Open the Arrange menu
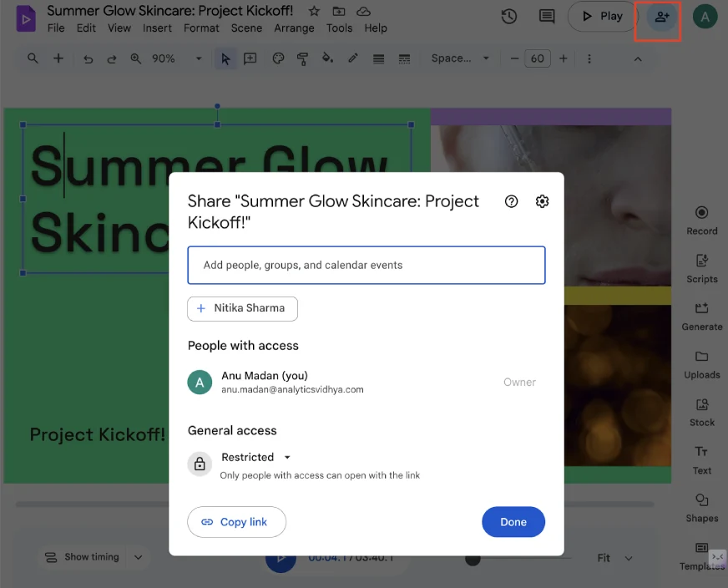The height and width of the screenshot is (588, 728). point(294,28)
